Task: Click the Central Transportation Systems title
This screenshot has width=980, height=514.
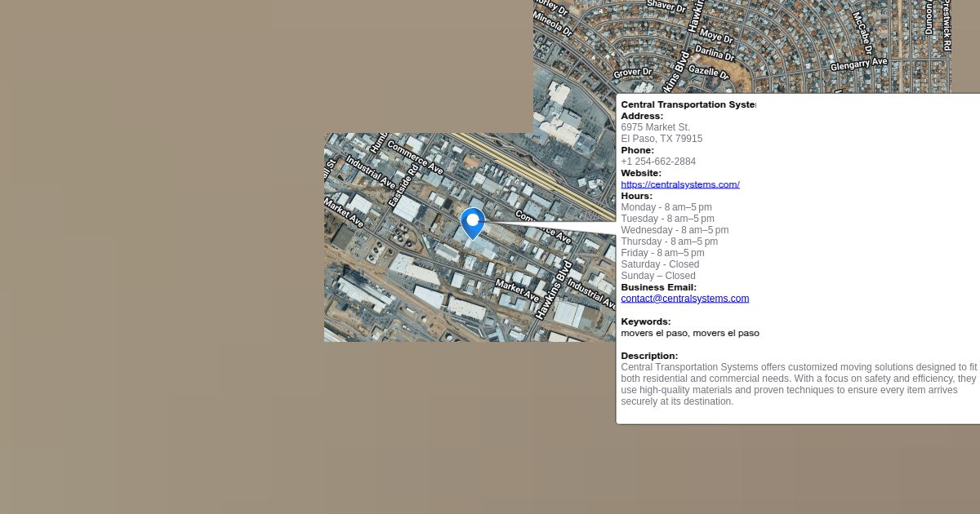Action: click(688, 104)
